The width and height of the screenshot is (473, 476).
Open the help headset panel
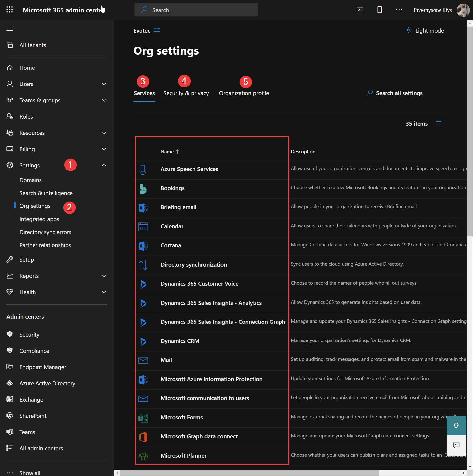click(x=456, y=425)
